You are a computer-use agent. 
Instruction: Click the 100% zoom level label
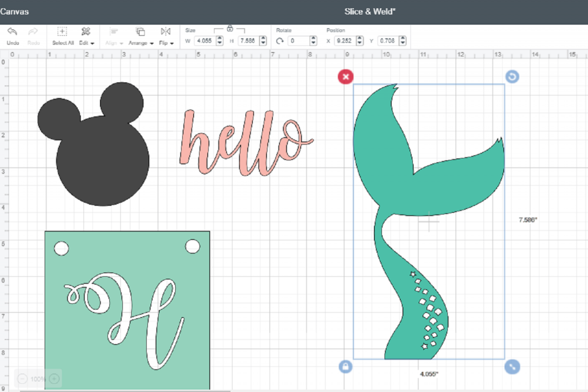point(38,379)
